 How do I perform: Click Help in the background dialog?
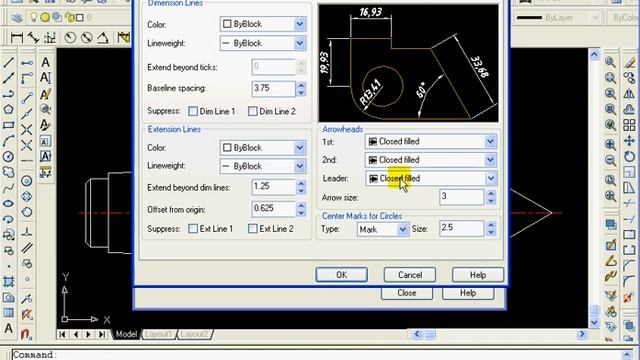468,293
